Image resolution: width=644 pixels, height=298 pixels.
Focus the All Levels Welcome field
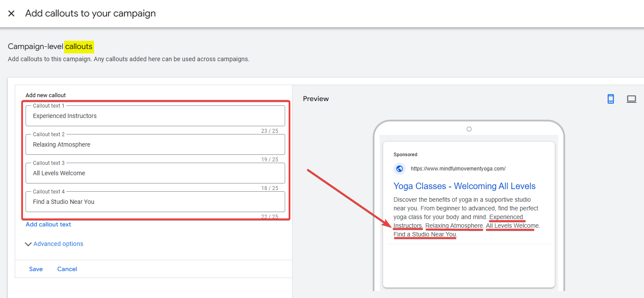(x=155, y=173)
